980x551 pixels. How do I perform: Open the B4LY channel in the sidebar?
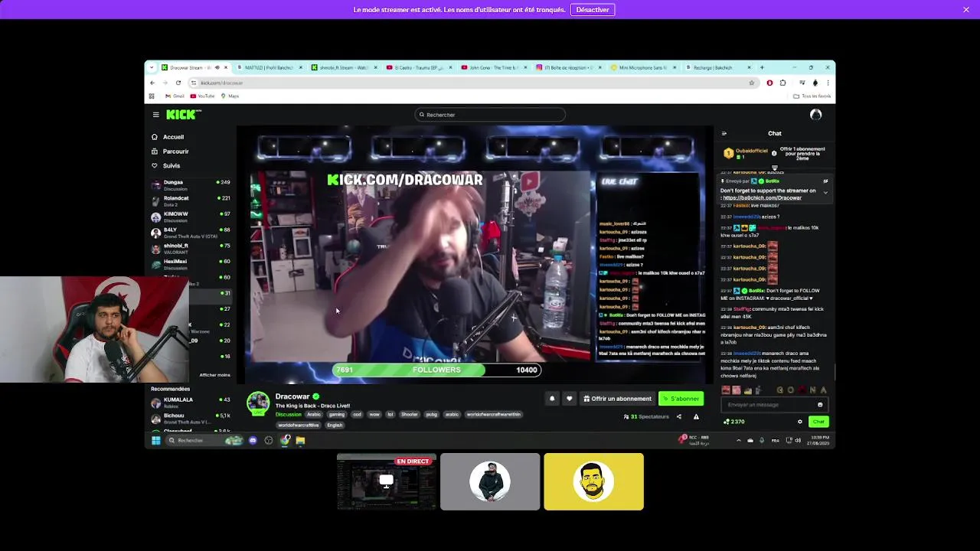click(x=191, y=233)
